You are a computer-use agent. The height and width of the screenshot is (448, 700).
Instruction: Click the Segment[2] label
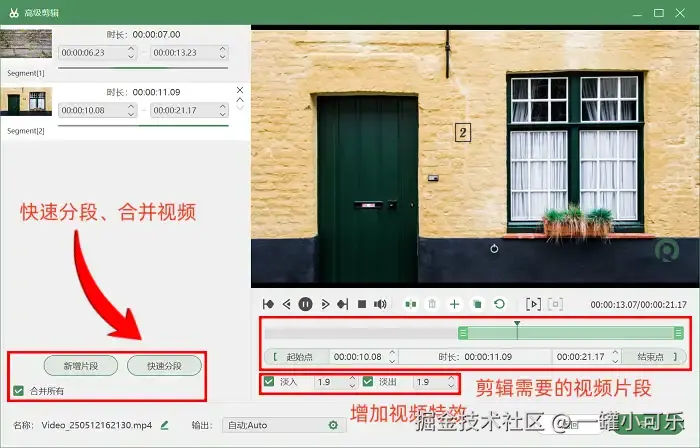26,131
